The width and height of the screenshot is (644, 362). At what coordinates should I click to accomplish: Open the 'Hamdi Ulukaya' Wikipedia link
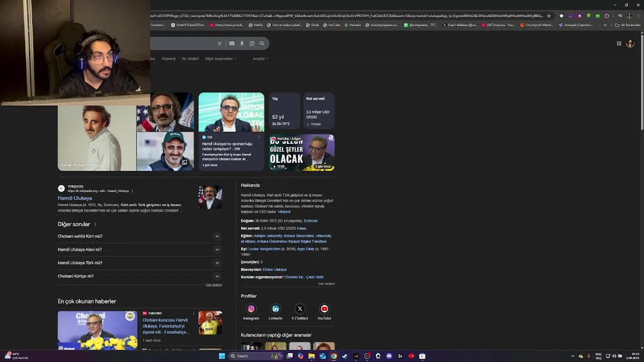click(75, 198)
